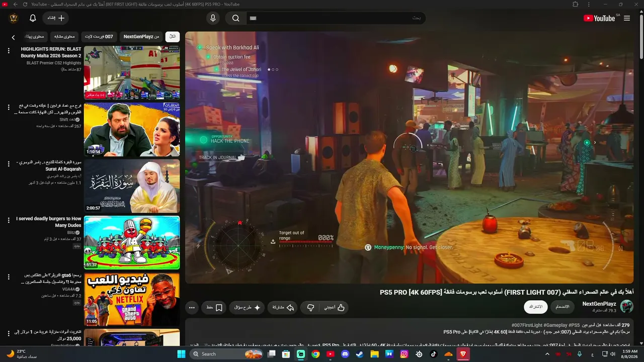Open options for deadly burgers video
The height and width of the screenshot is (362, 644).
(9, 220)
